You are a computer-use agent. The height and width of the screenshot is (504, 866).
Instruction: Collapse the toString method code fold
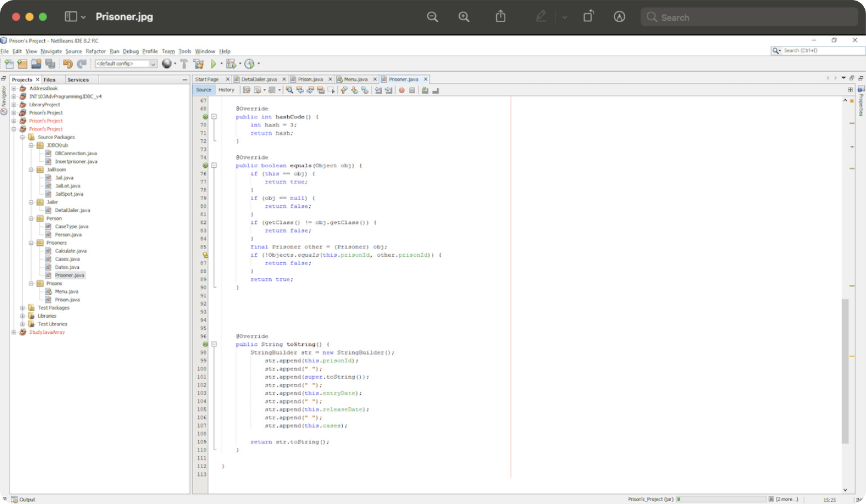coord(214,345)
